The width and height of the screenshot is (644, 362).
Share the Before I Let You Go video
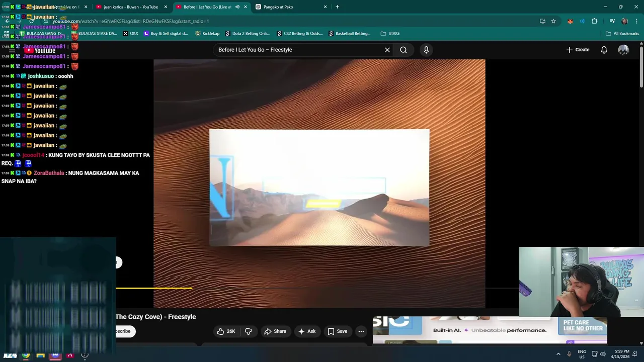[x=275, y=331]
